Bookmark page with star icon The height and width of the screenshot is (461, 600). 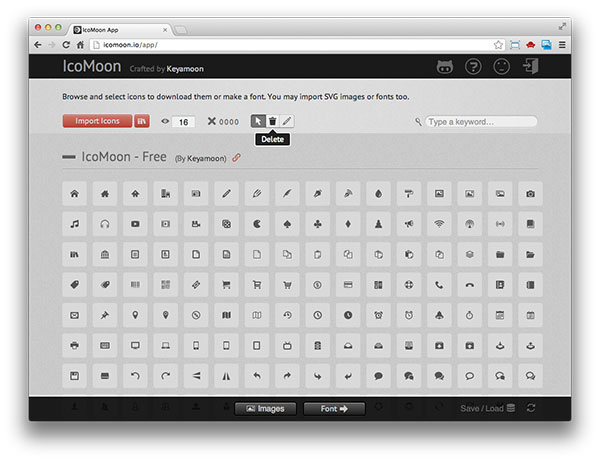click(x=498, y=45)
